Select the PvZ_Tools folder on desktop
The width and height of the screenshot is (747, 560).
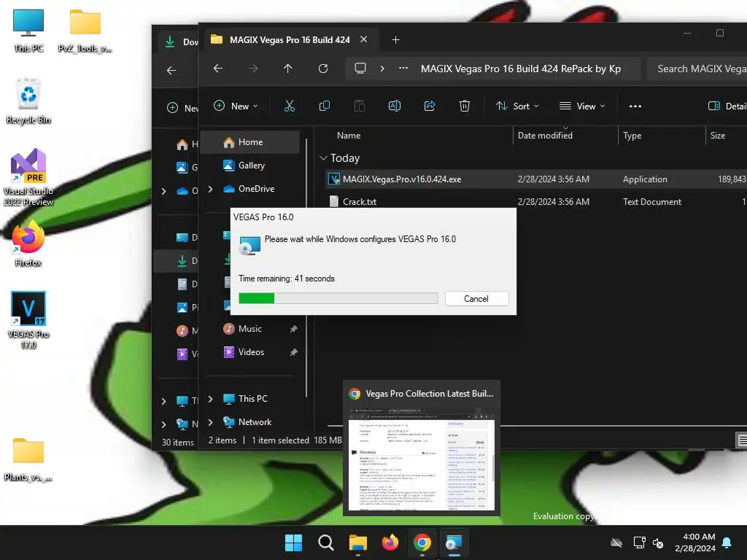(85, 30)
